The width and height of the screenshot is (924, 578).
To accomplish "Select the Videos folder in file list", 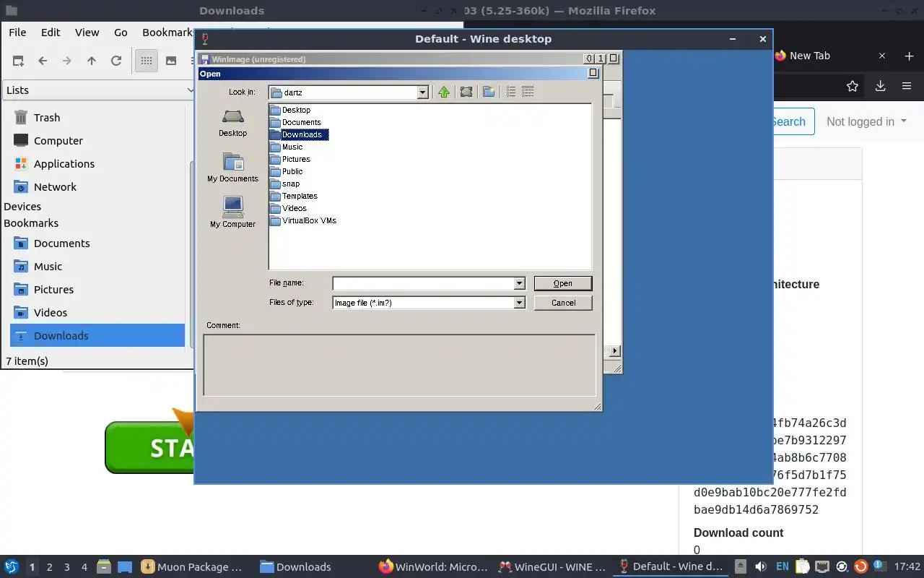I will click(x=289, y=208).
